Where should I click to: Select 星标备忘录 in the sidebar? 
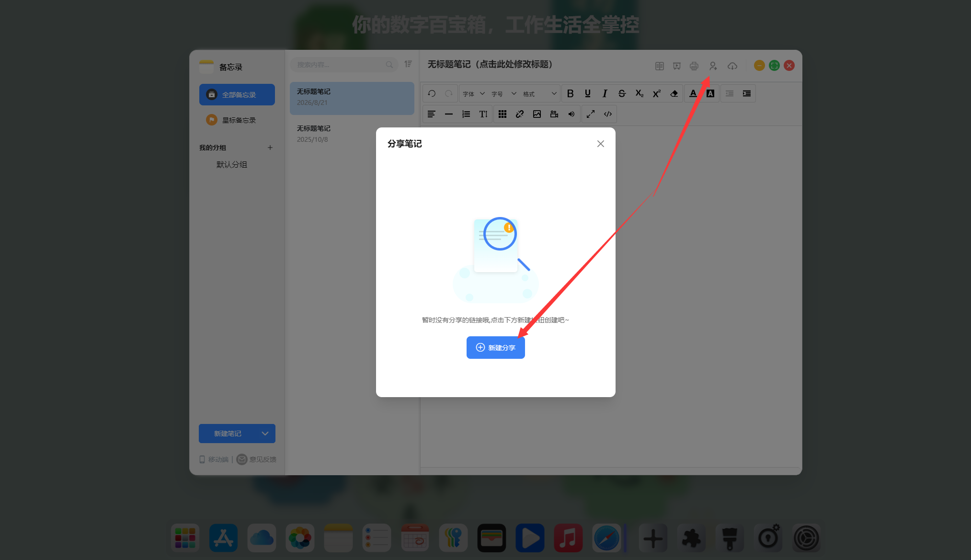coord(237,120)
